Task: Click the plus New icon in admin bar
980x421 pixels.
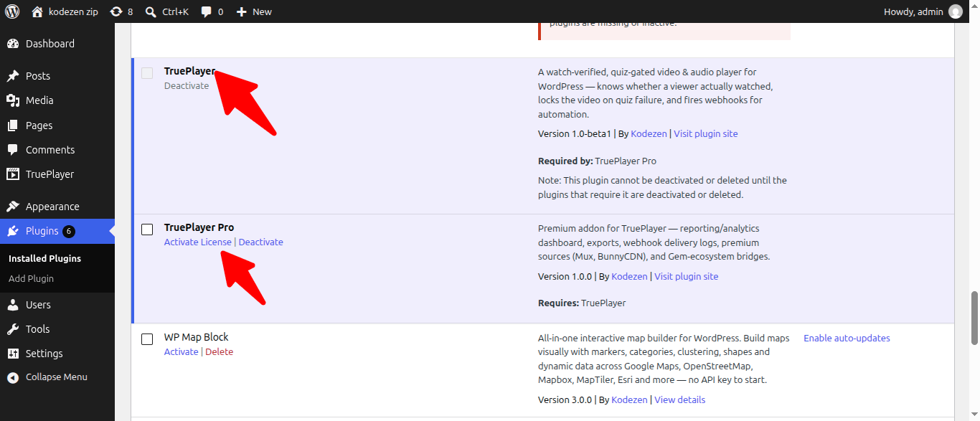Action: pos(242,11)
